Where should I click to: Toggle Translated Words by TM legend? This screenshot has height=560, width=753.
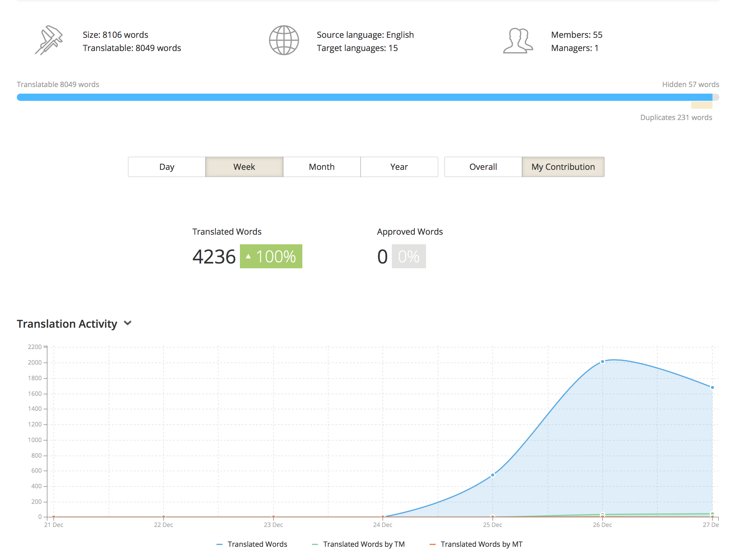(x=358, y=544)
